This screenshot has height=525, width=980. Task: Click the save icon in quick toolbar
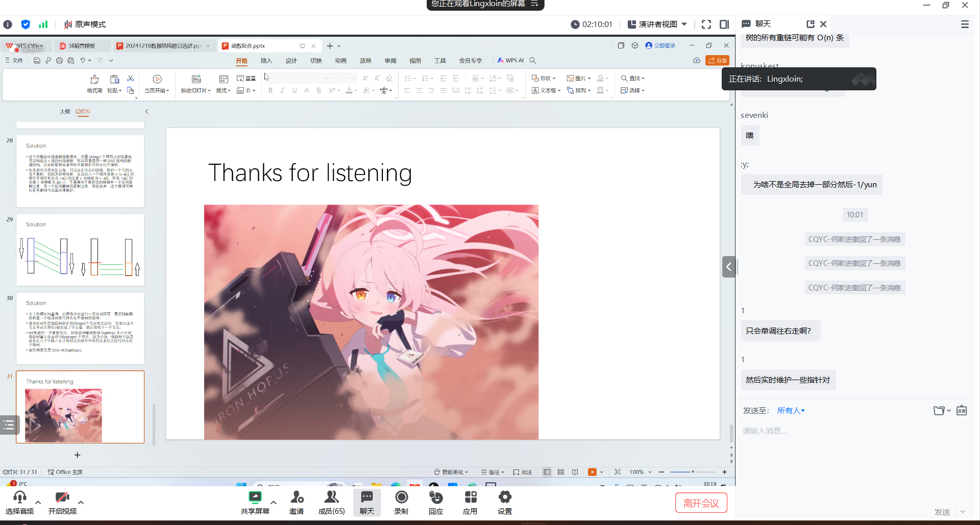tap(37, 60)
